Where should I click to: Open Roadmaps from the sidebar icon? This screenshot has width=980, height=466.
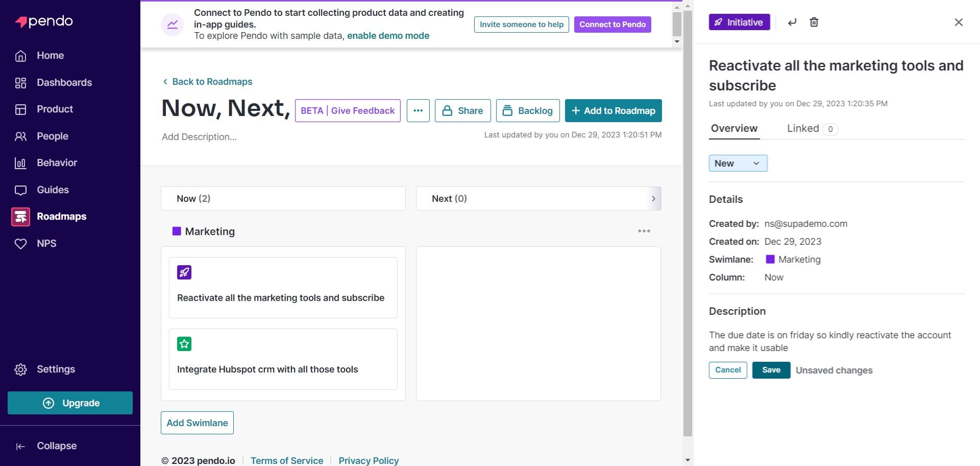pos(20,217)
